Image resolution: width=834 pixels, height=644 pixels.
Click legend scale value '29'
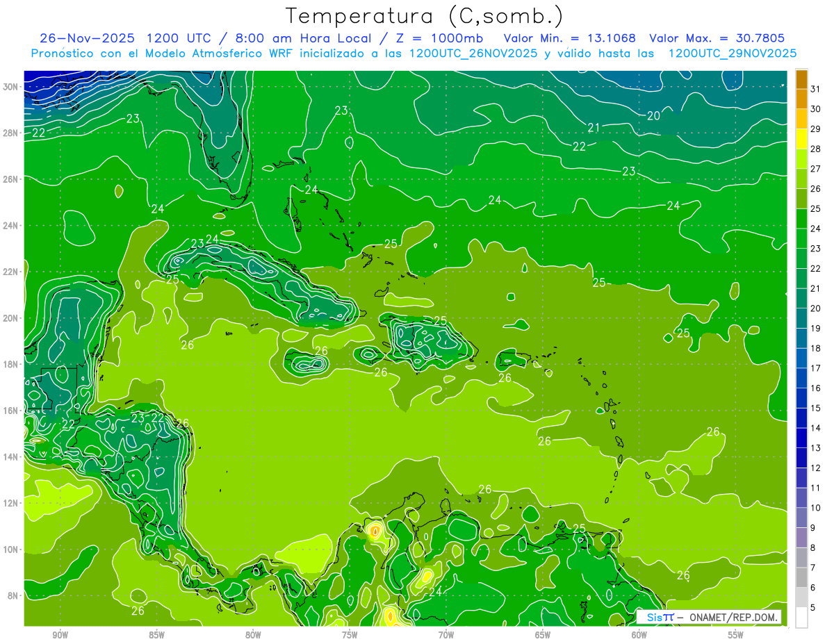click(x=816, y=129)
